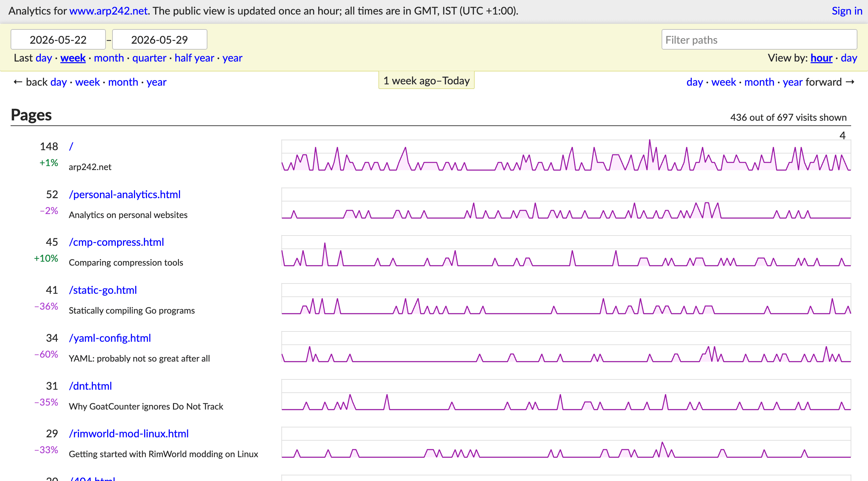This screenshot has width=868, height=481.
Task: Click 'Comparing compression tools' title
Action: [x=126, y=263]
